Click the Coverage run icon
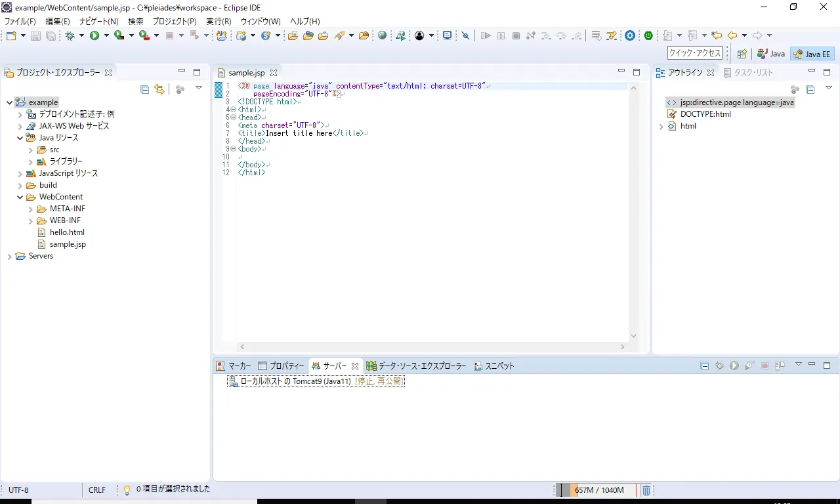The image size is (840, 504). click(x=119, y=35)
